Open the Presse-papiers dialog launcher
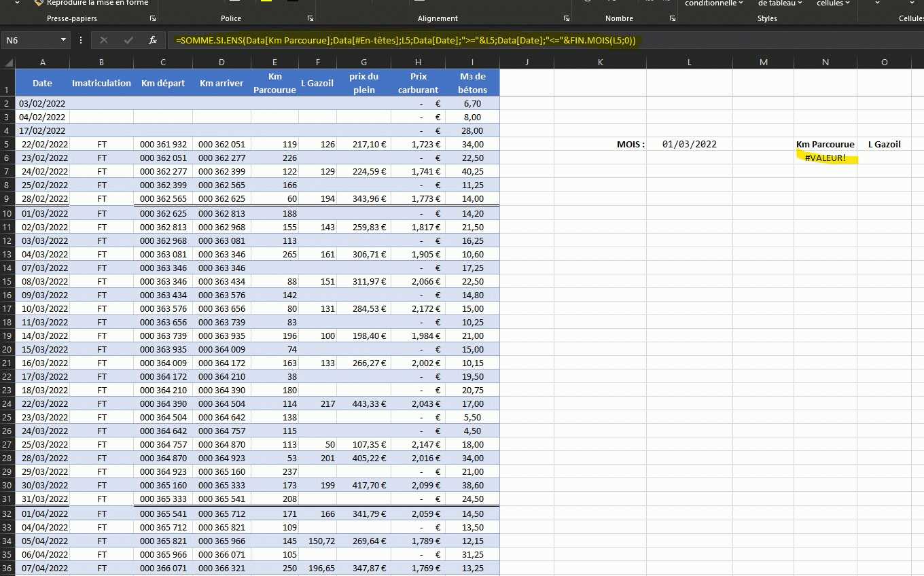This screenshot has height=576, width=924. click(x=152, y=18)
